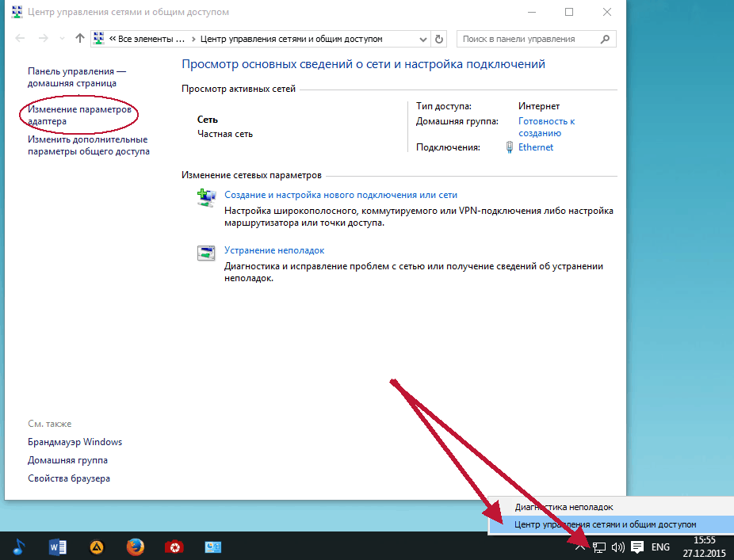734x560 pixels.
Task: Go up one level with up arrow
Action: coord(79,38)
